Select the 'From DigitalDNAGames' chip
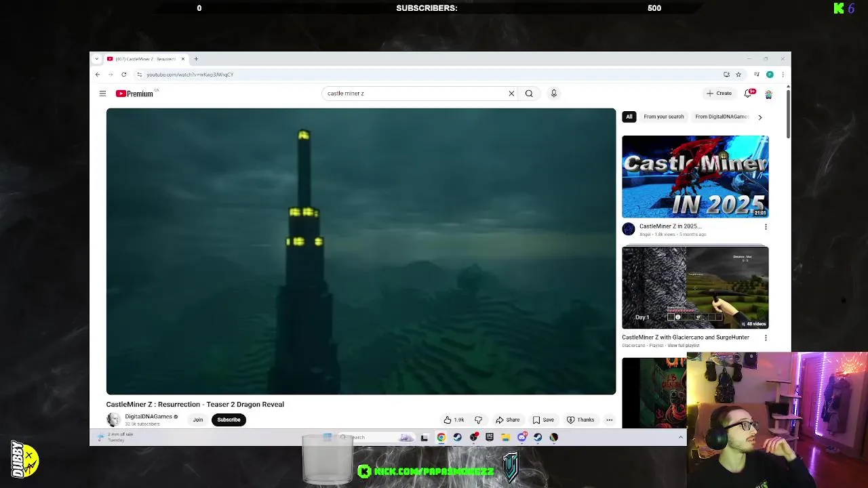Screen dimensions: 868x488 coord(722,117)
